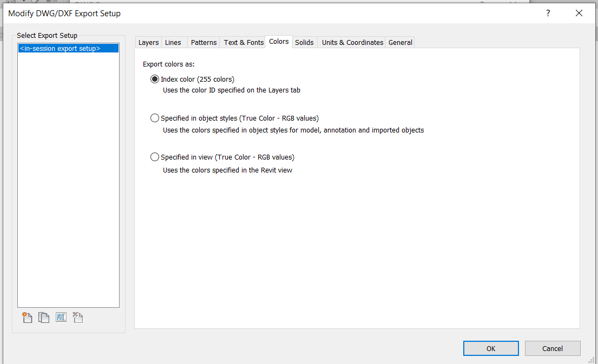Click 'Uses the colors specified in the Revit view'
The image size is (598, 364).
pos(227,170)
